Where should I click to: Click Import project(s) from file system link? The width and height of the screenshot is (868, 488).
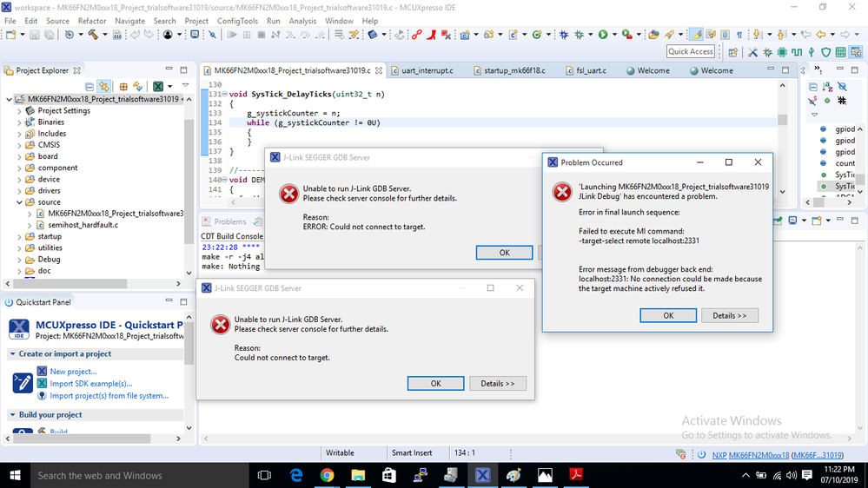point(109,396)
